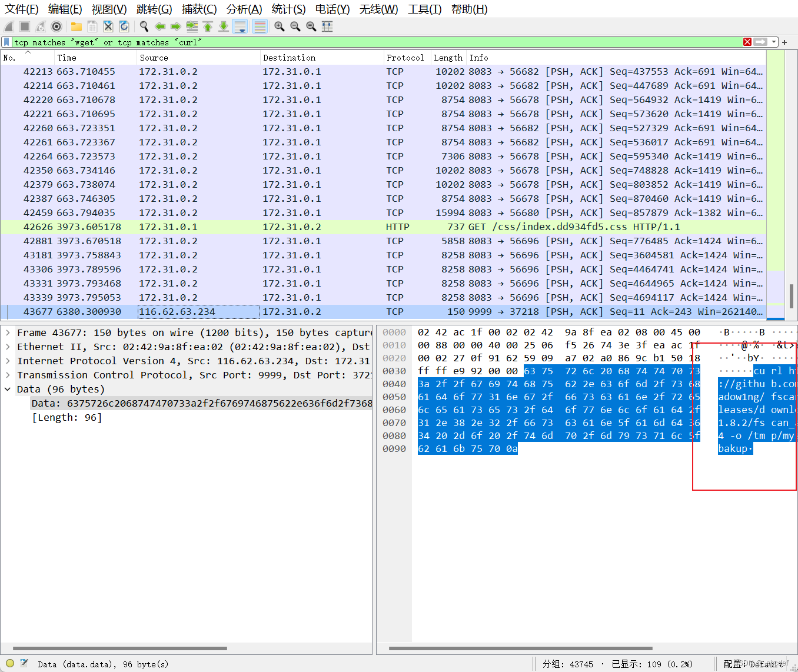The height and width of the screenshot is (672, 798).
Task: Expand the Transmission Control Protocol node
Action: (x=8, y=375)
